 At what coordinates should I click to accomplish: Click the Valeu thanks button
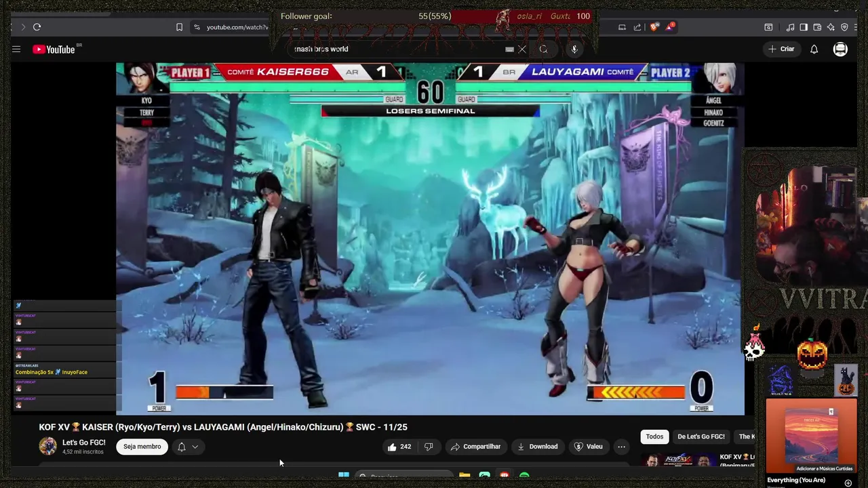point(588,447)
